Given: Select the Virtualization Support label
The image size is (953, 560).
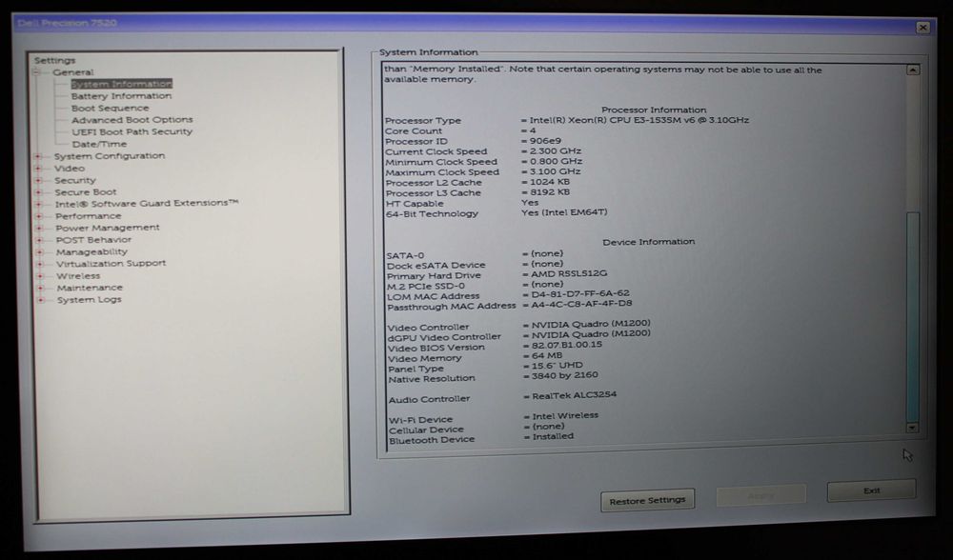Looking at the screenshot, I should point(112,264).
